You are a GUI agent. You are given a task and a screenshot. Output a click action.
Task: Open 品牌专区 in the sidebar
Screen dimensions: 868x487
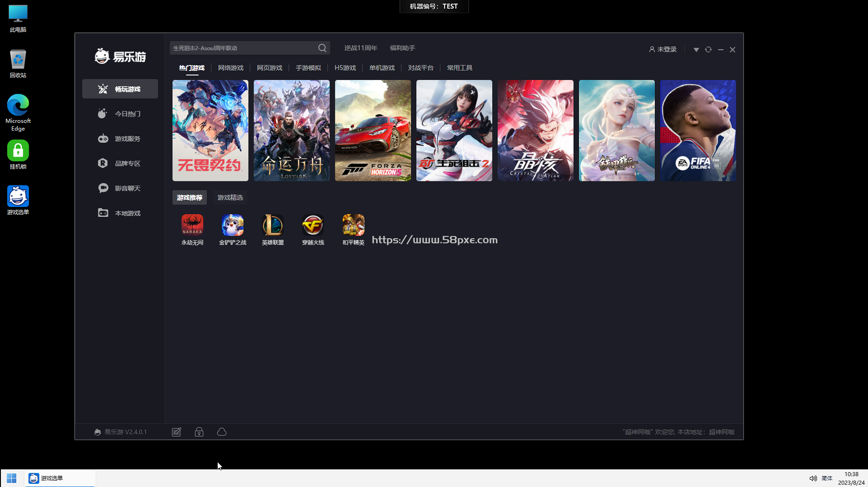point(120,163)
